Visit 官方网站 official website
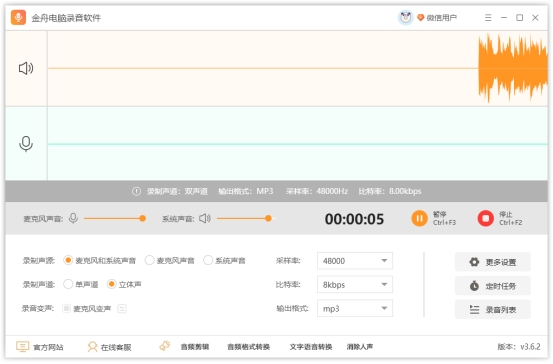The image size is (553, 364). pyautogui.click(x=40, y=347)
